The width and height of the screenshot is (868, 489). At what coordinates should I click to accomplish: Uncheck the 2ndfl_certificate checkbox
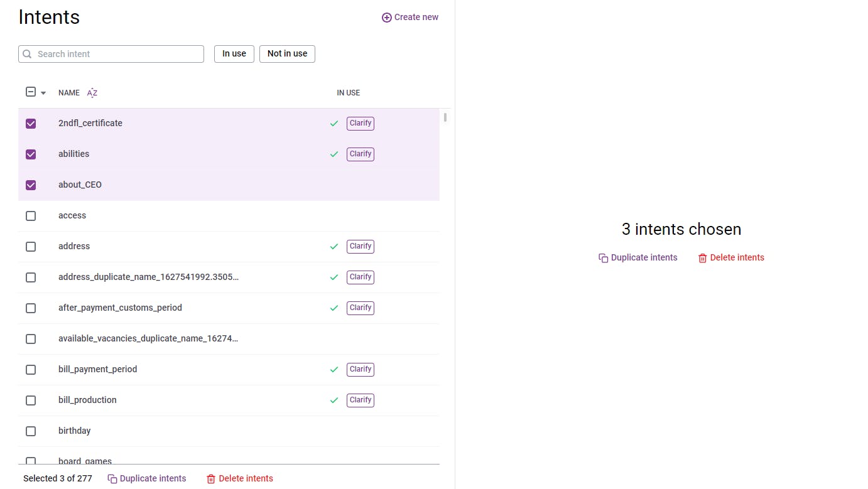pos(31,124)
